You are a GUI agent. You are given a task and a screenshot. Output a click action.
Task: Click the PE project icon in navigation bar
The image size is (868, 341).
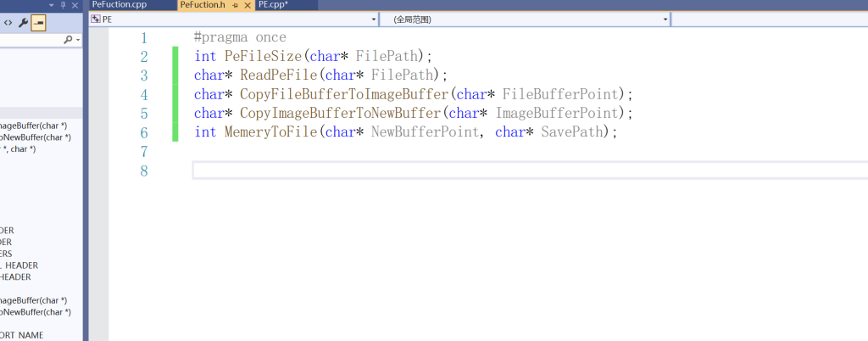[x=95, y=19]
